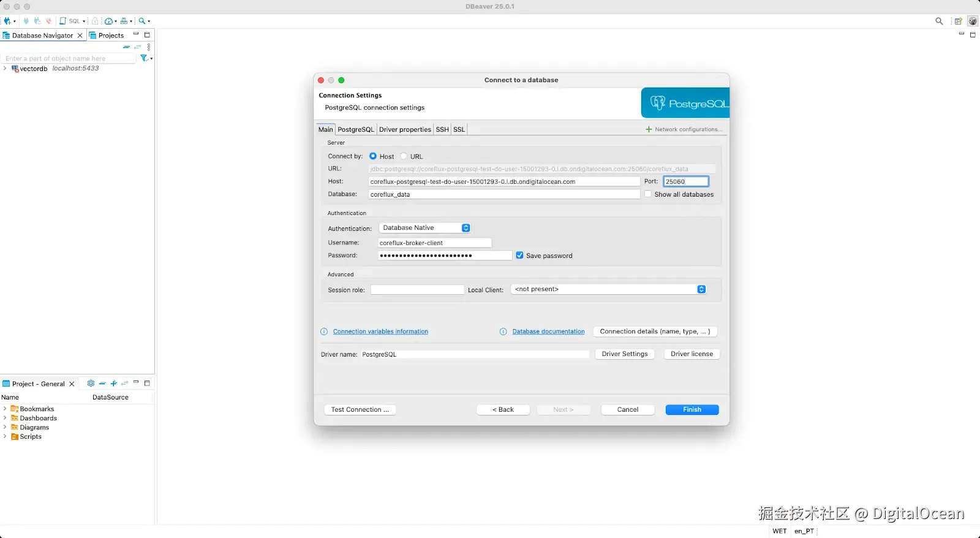Click the plus icon for Network configurations
980x538 pixels.
(649, 129)
